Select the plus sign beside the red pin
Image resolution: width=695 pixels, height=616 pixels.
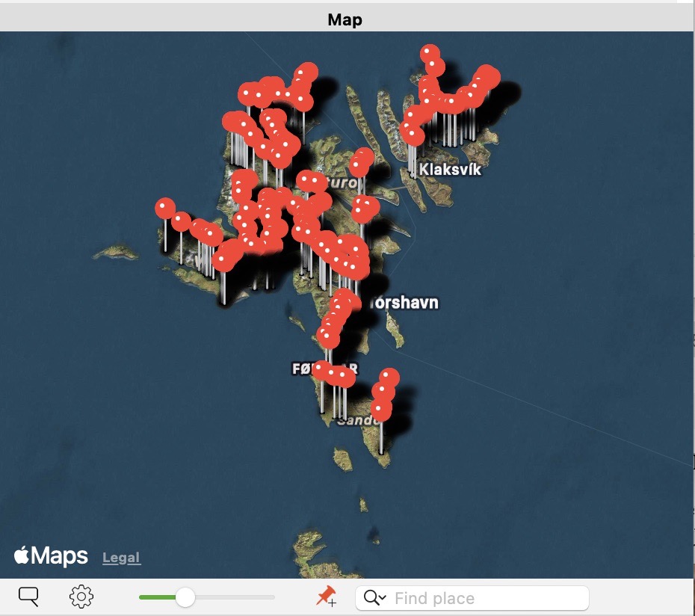[x=333, y=603]
